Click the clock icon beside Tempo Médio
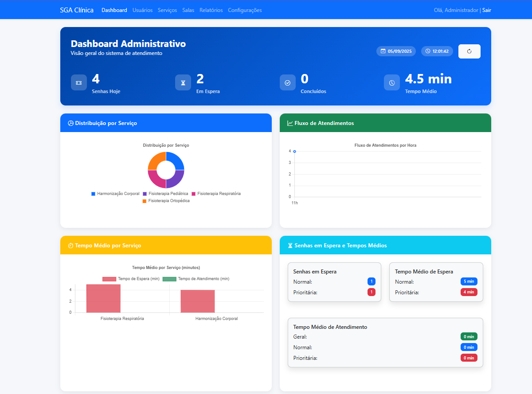 [391, 82]
